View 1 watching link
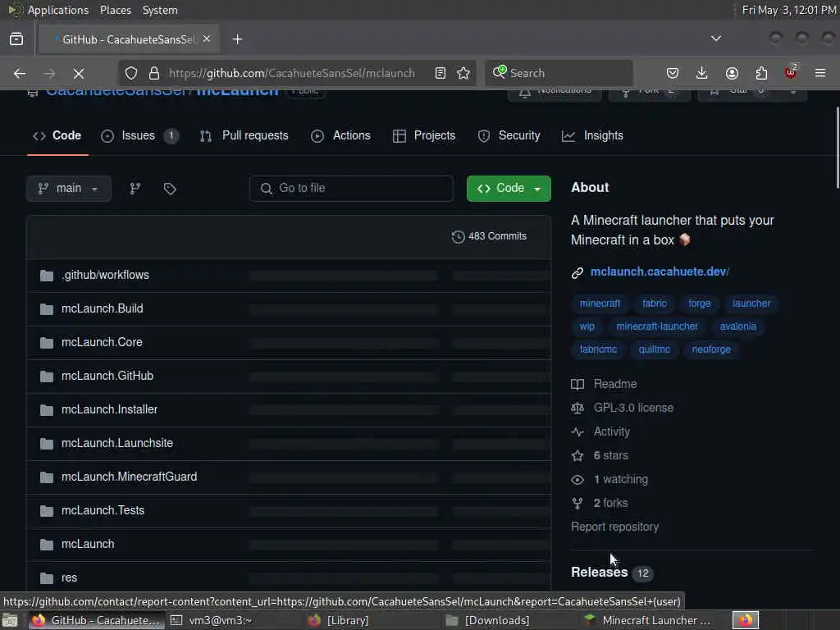 tap(609, 479)
